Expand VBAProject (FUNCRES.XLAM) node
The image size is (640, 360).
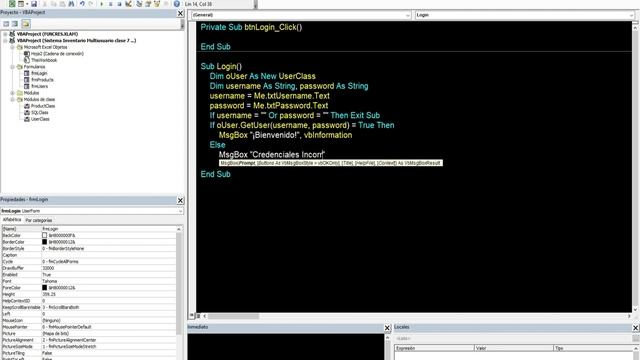[5, 34]
